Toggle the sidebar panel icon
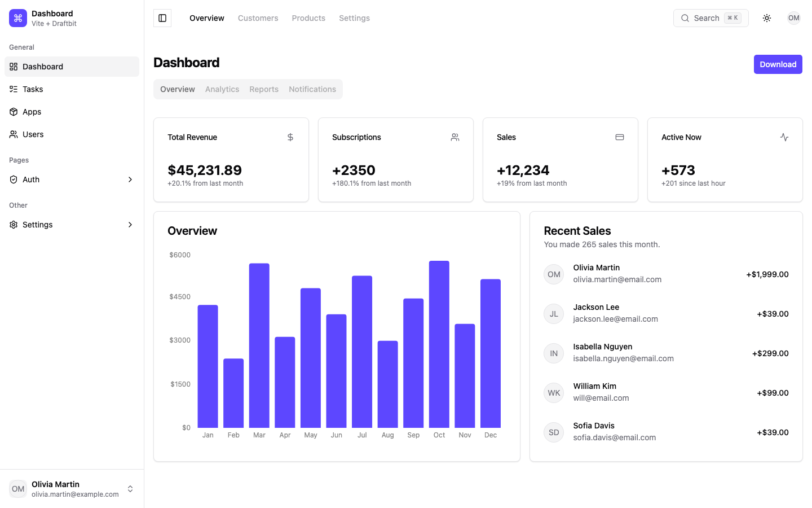 162,18
